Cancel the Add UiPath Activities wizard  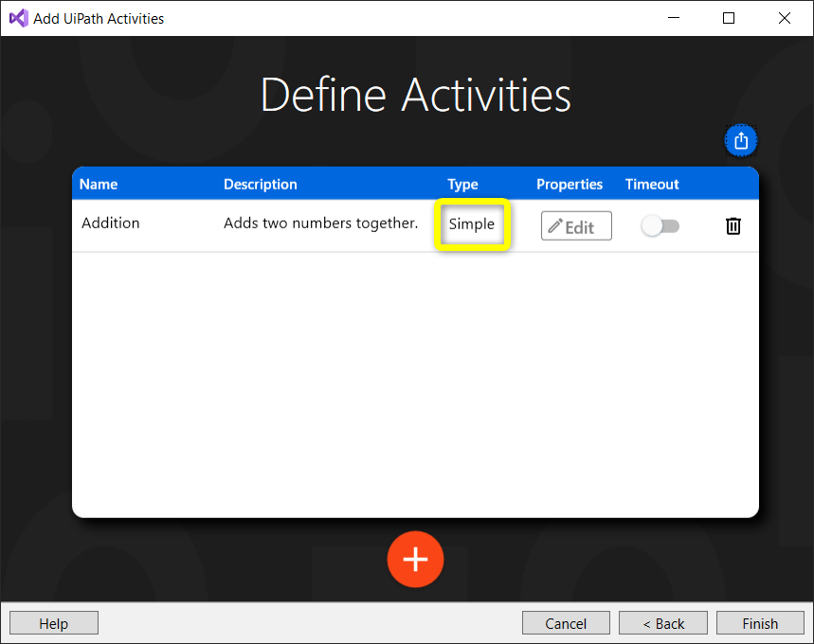tap(566, 622)
